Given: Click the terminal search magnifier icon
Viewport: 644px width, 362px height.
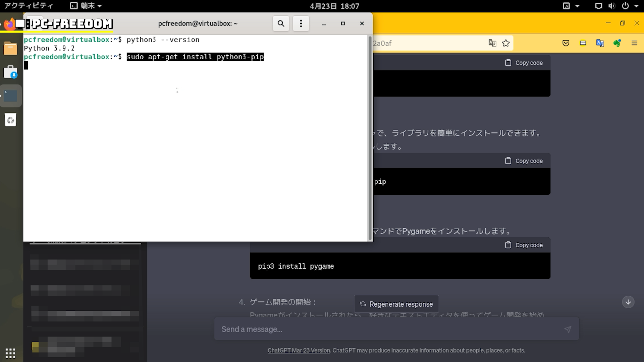Looking at the screenshot, I should 281,23.
